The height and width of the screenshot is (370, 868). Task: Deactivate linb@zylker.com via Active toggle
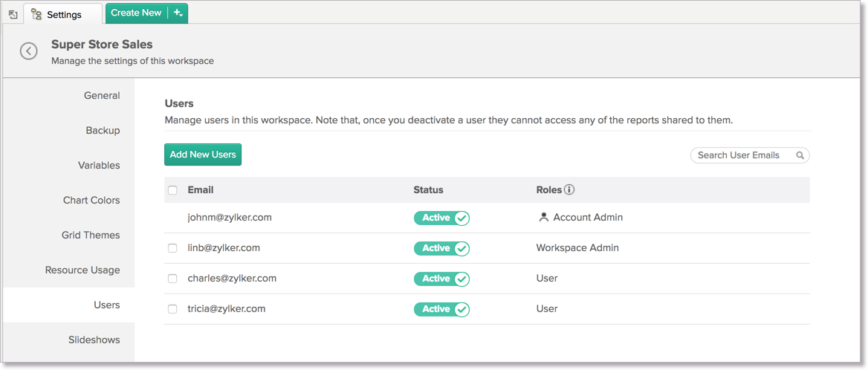point(441,248)
